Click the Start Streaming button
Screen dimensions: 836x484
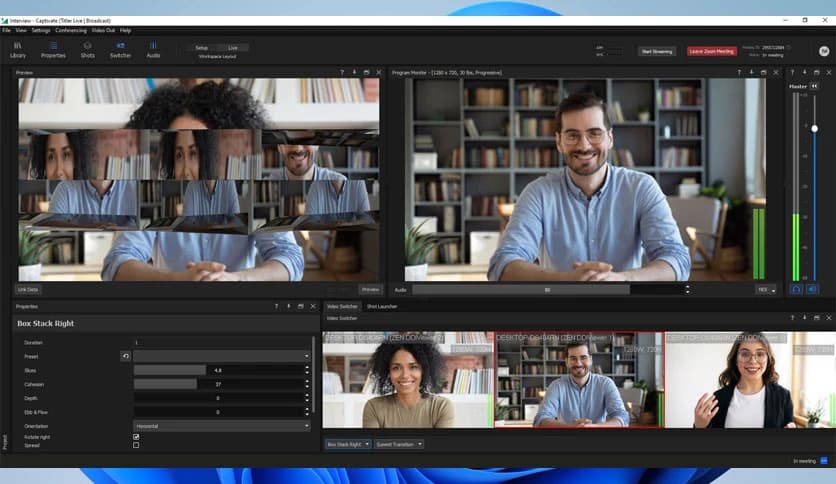click(657, 51)
